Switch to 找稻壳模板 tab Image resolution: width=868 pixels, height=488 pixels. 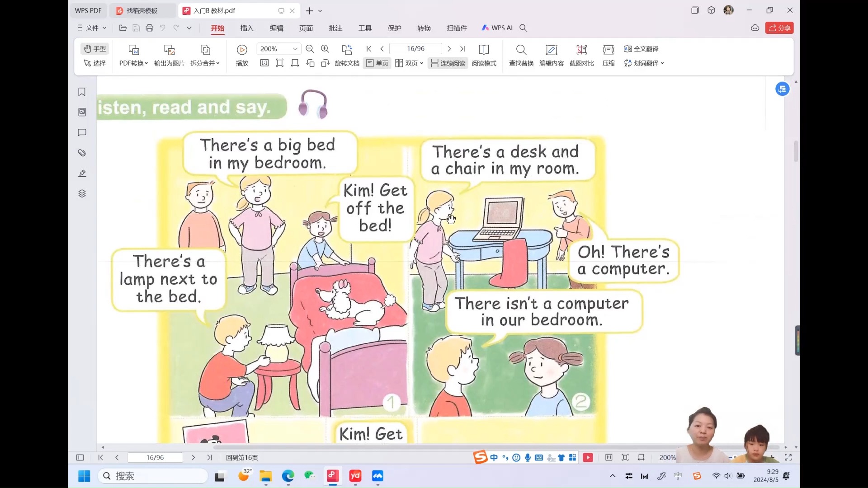pyautogui.click(x=142, y=10)
